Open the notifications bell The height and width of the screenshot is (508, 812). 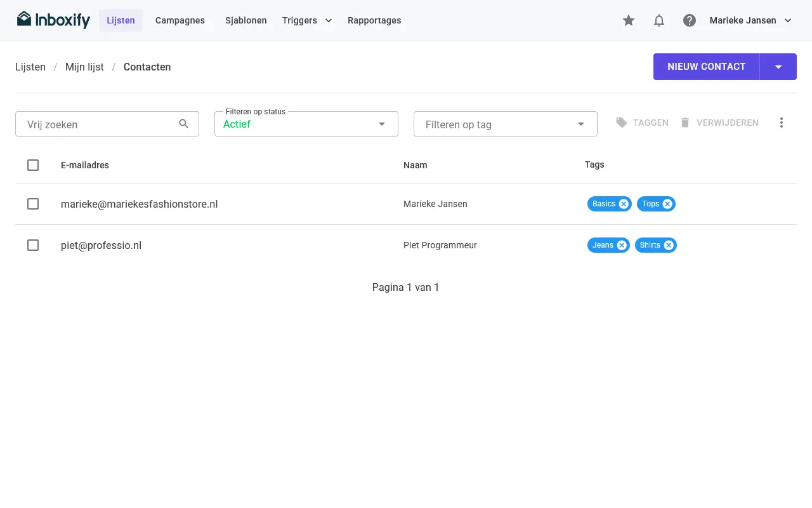coord(659,20)
